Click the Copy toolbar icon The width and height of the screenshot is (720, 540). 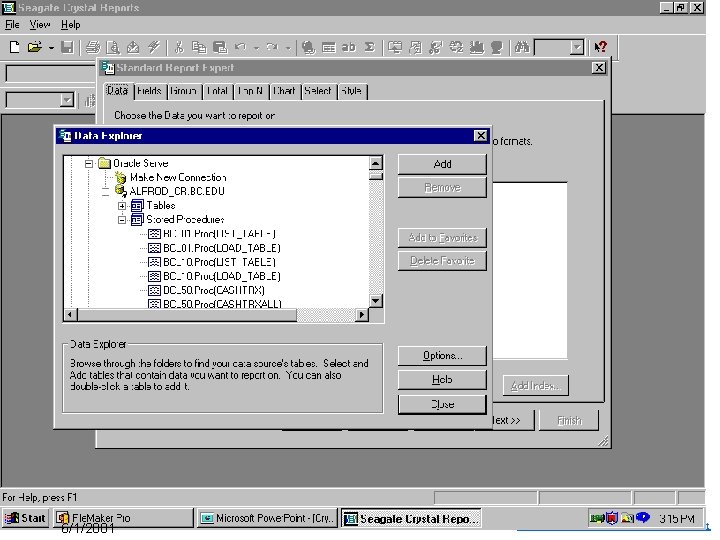click(199, 47)
